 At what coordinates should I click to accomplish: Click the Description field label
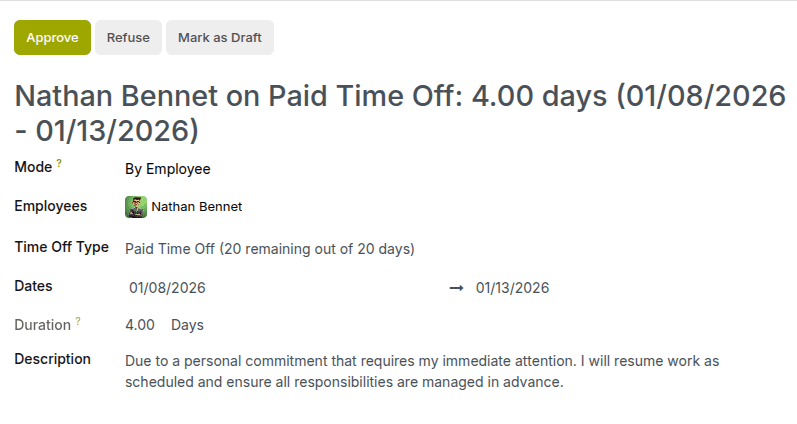[52, 359]
